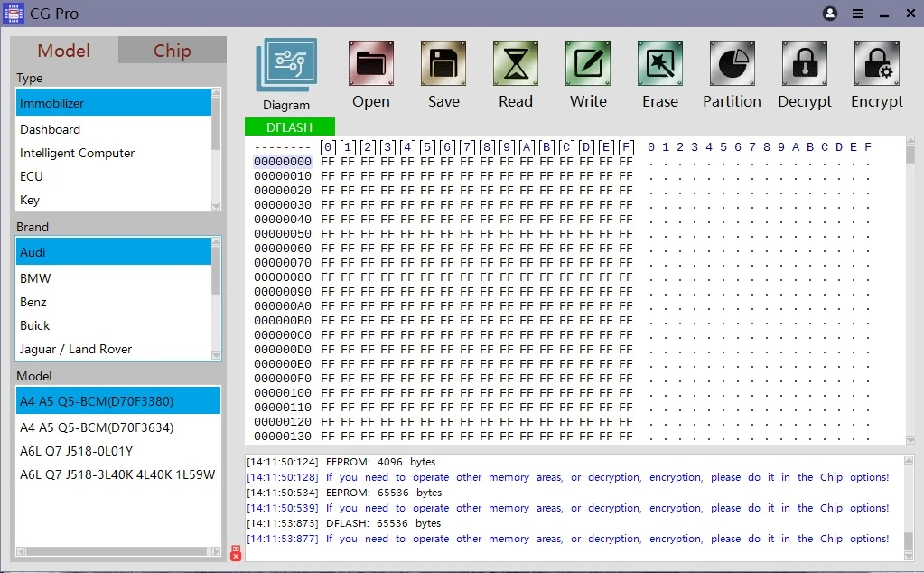Click the hex viewer scroll down arrow
924x573 pixels.
click(910, 440)
